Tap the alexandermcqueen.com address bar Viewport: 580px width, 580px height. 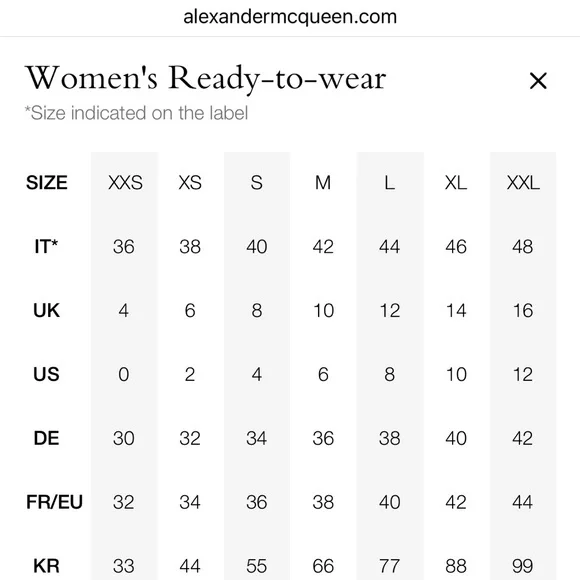pos(290,17)
